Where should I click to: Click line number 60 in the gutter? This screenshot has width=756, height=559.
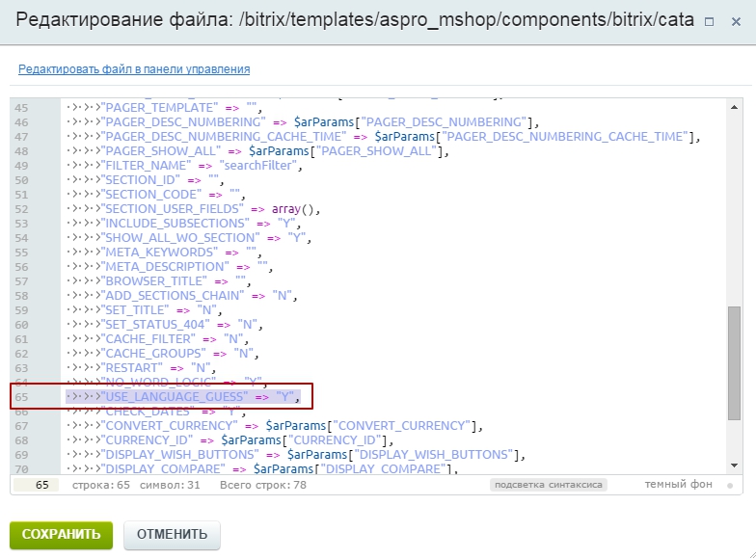coord(22,324)
